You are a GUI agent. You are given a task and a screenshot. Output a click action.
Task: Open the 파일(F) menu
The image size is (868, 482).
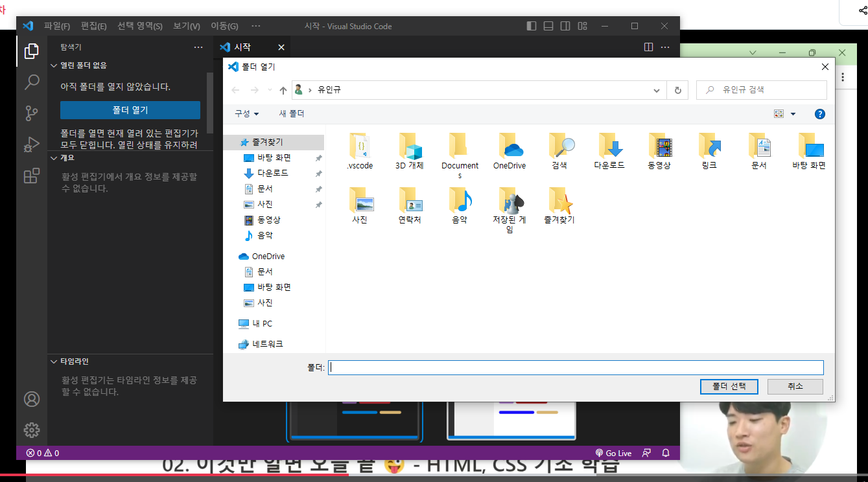[57, 26]
